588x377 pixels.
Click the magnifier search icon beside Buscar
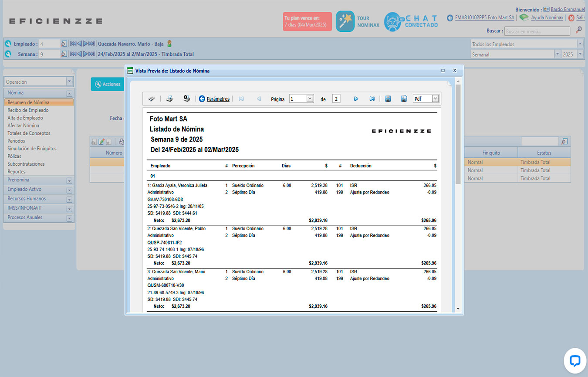(x=579, y=30)
